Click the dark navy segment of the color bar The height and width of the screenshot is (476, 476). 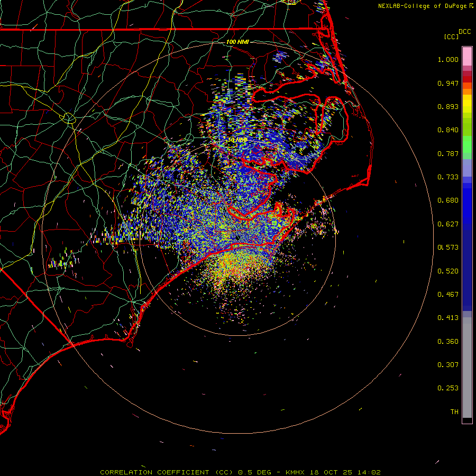point(467,267)
